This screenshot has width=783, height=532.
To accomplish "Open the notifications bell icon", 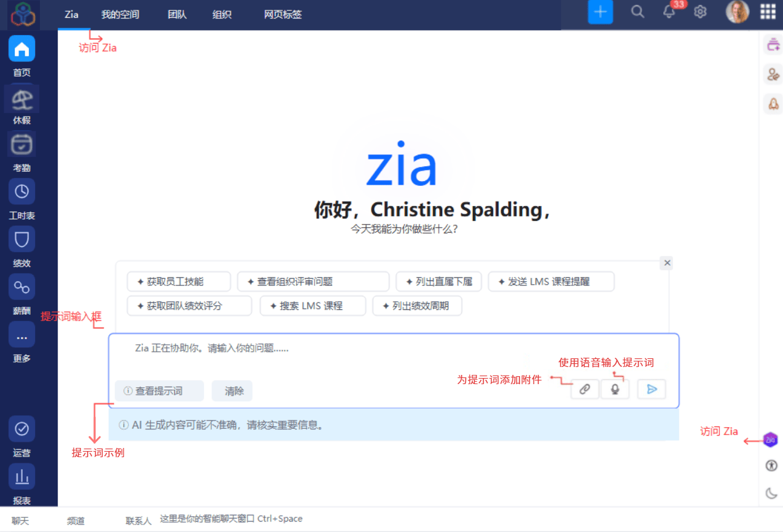I will point(669,12).
